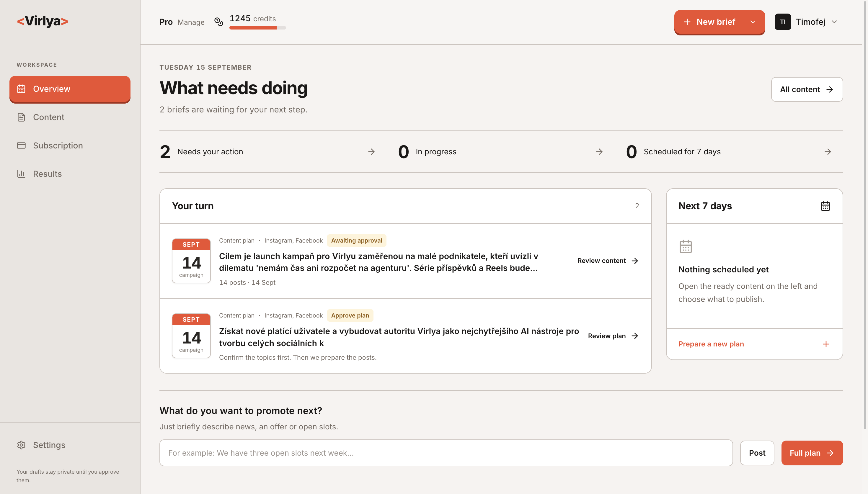The image size is (868, 494).
Task: Click the Pro plan label
Action: (x=166, y=22)
